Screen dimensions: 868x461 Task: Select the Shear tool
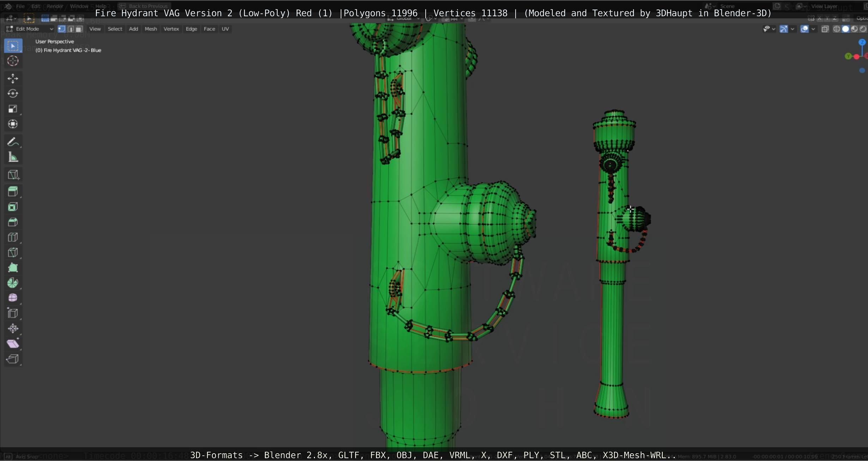[13, 344]
